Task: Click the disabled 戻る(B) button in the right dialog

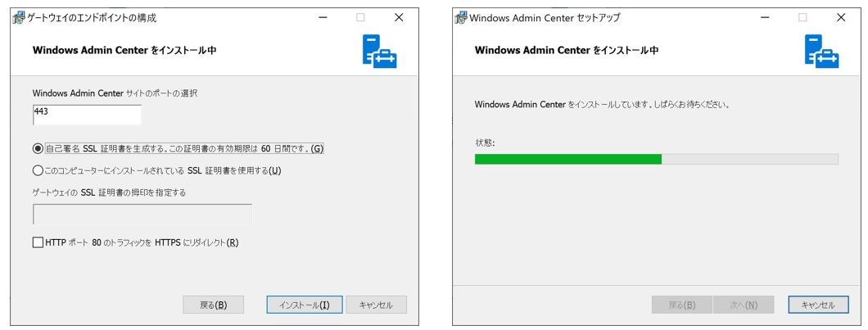Action: pos(682,305)
